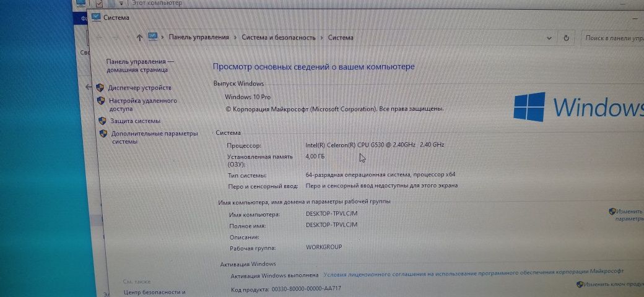644x297 pixels.
Task: Click the Система window title icon
Action: click(96, 17)
